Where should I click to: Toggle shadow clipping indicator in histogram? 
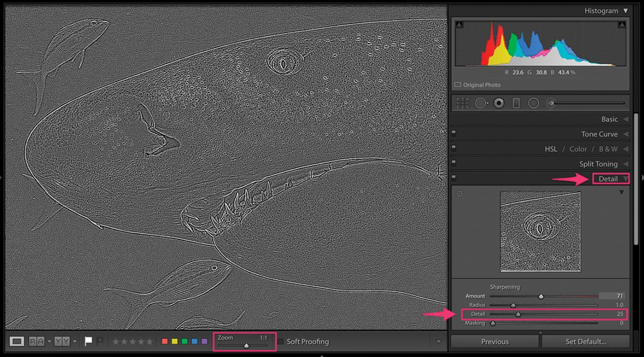pyautogui.click(x=459, y=25)
